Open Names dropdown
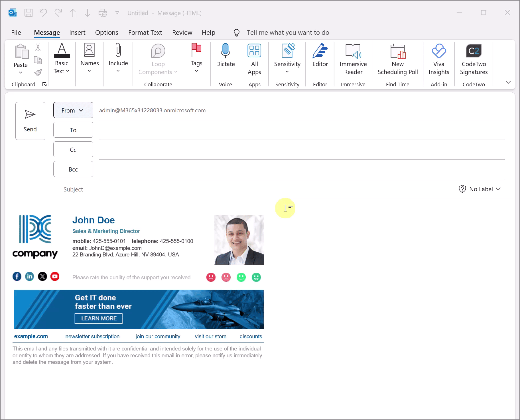Screen dimensions: 520x420 tap(90, 58)
